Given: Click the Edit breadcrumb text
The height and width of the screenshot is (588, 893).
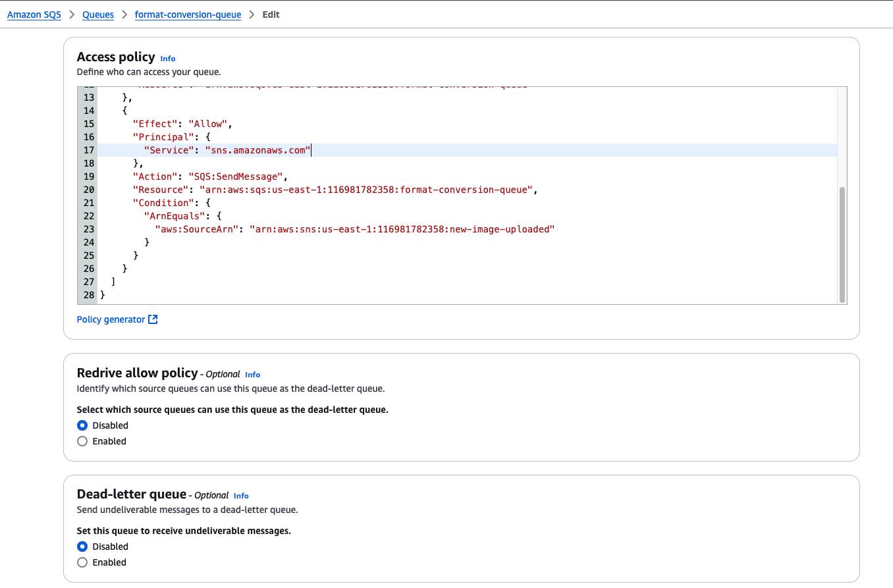Looking at the screenshot, I should point(271,14).
